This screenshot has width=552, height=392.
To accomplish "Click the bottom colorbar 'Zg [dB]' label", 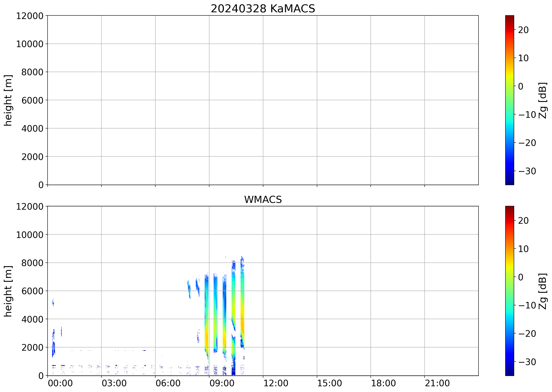I will (542, 291).
